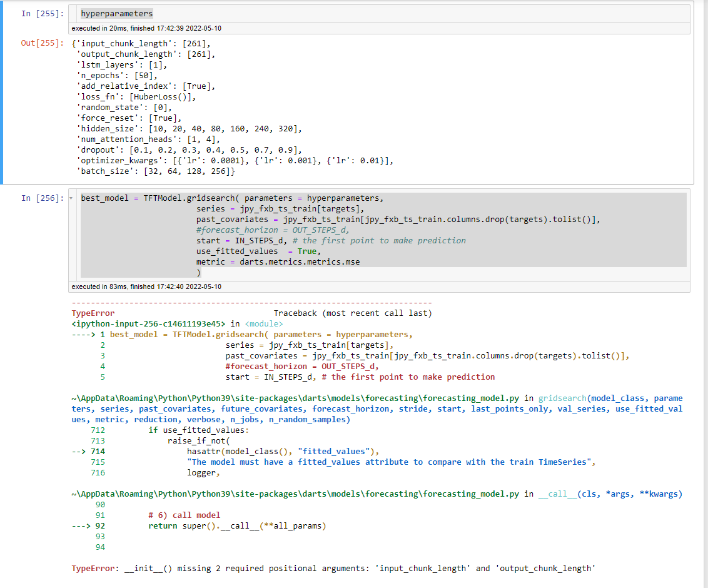Image resolution: width=708 pixels, height=588 pixels.
Task: Click the closing parenthesis line in cell 256
Action: 198,272
